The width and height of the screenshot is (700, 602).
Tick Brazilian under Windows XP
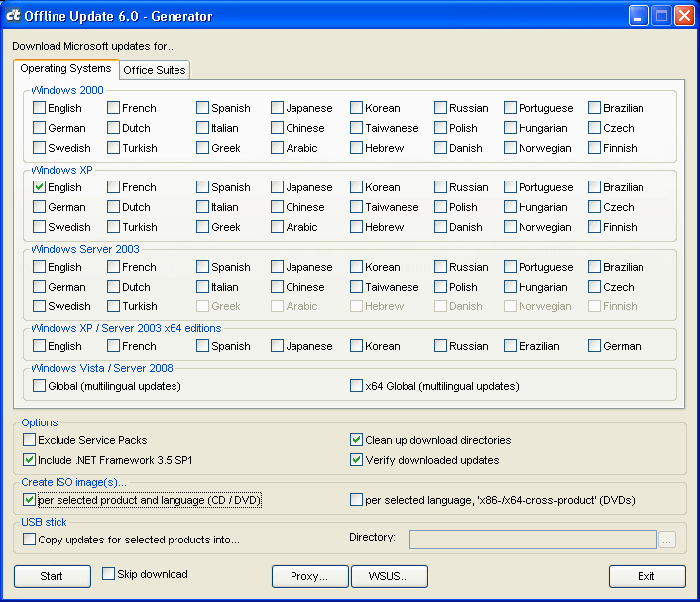[x=594, y=187]
